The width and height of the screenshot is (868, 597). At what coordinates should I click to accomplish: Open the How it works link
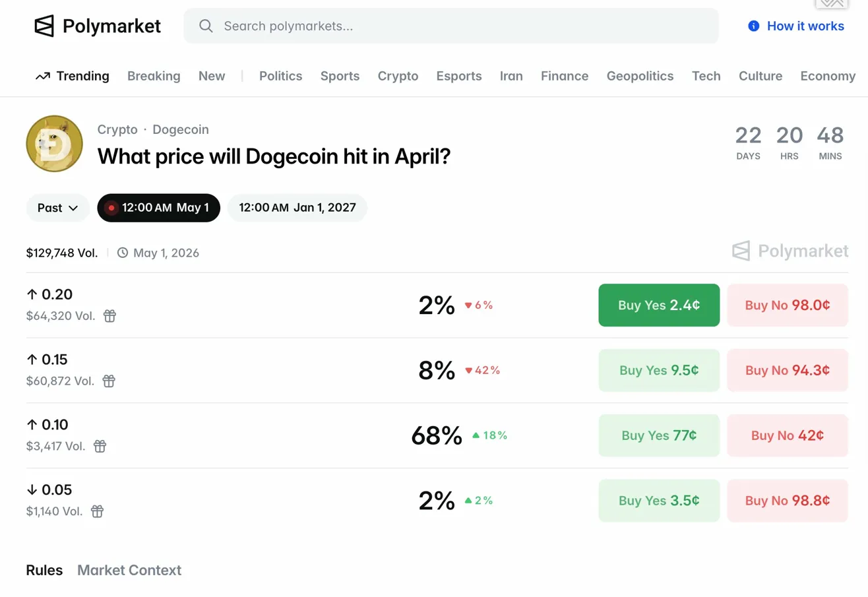click(805, 26)
